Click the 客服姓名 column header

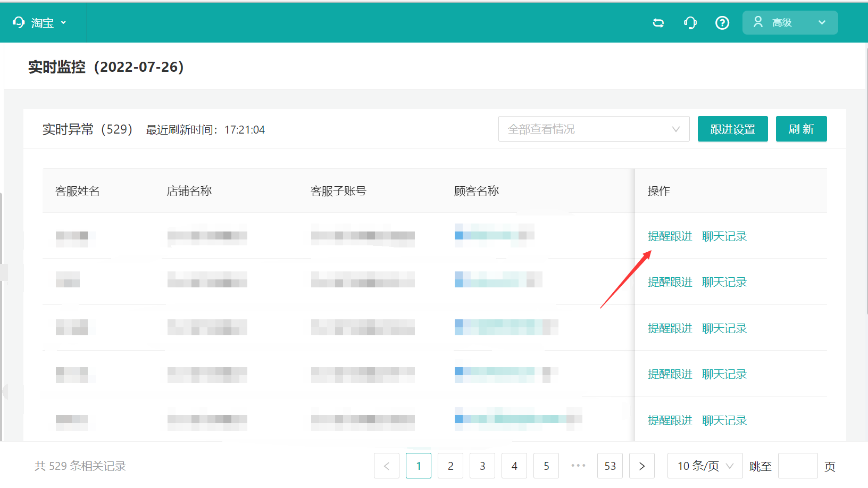tap(78, 191)
